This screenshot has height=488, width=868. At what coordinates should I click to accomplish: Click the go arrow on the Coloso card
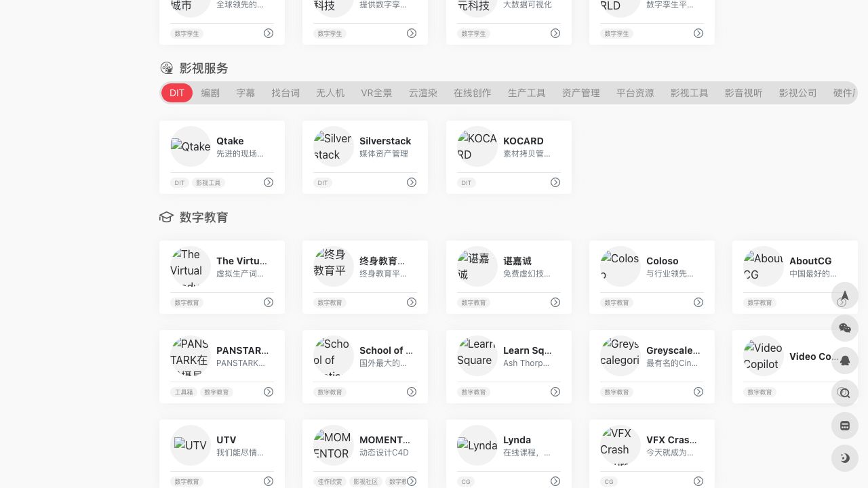click(x=698, y=302)
